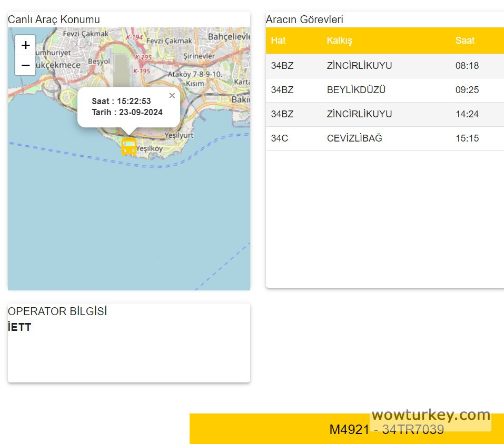Click the Ataköy 7-8-9-10. Kısım map label
The image size is (504, 444).
195,79
